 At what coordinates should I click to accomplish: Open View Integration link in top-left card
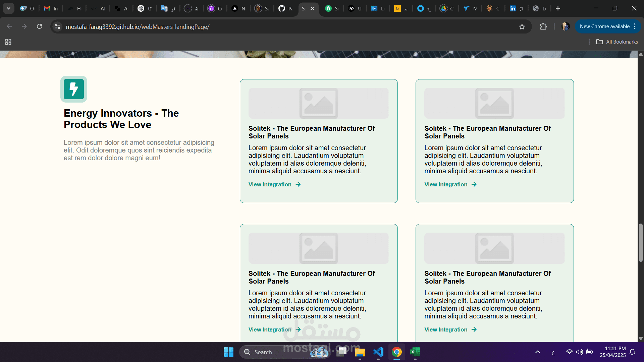pyautogui.click(x=274, y=184)
